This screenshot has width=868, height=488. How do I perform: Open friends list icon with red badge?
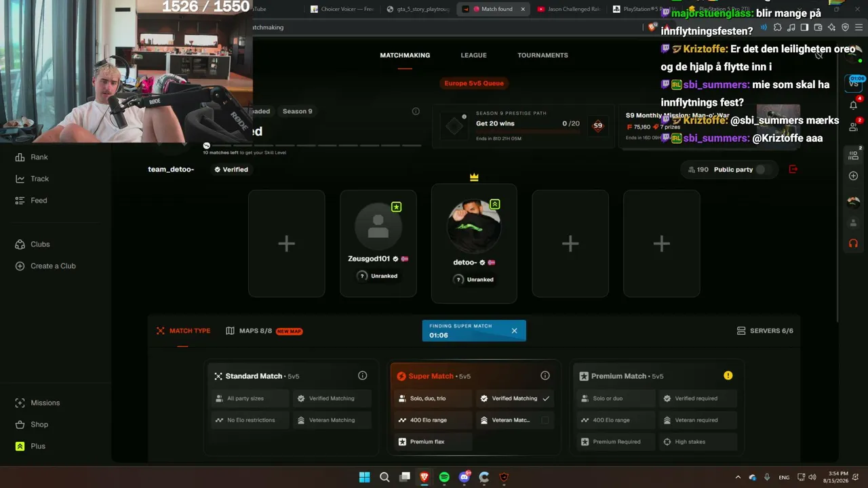tap(853, 125)
